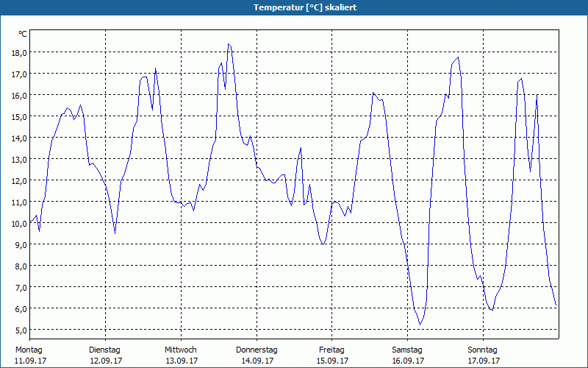
Task: Click the Sonntag day label
Action: pos(482,350)
